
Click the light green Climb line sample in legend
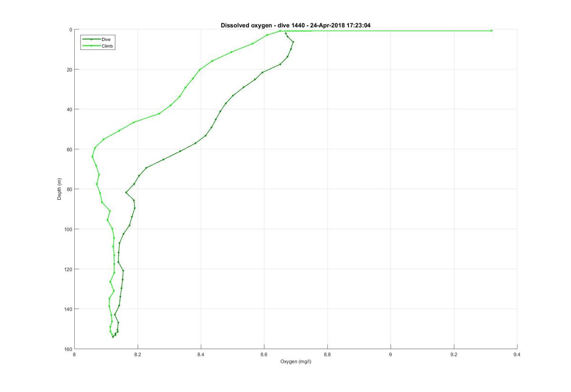coord(91,46)
